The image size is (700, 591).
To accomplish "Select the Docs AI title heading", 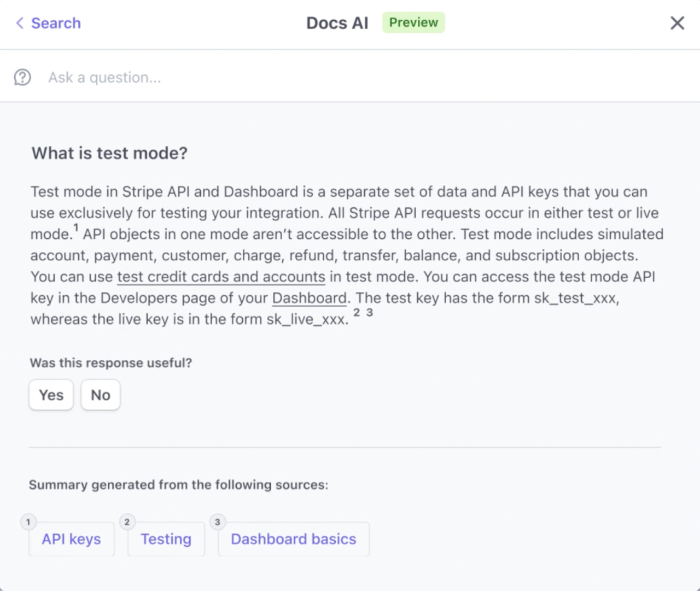I will coord(337,22).
